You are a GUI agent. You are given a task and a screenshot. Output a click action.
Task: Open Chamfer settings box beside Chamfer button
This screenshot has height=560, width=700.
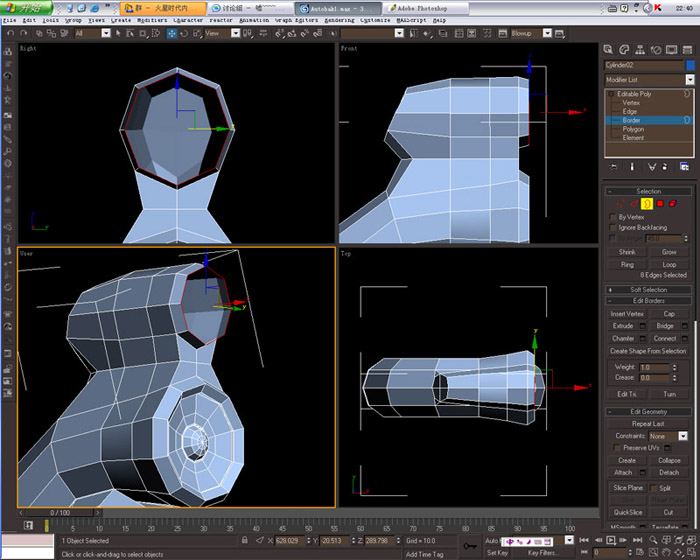643,339
